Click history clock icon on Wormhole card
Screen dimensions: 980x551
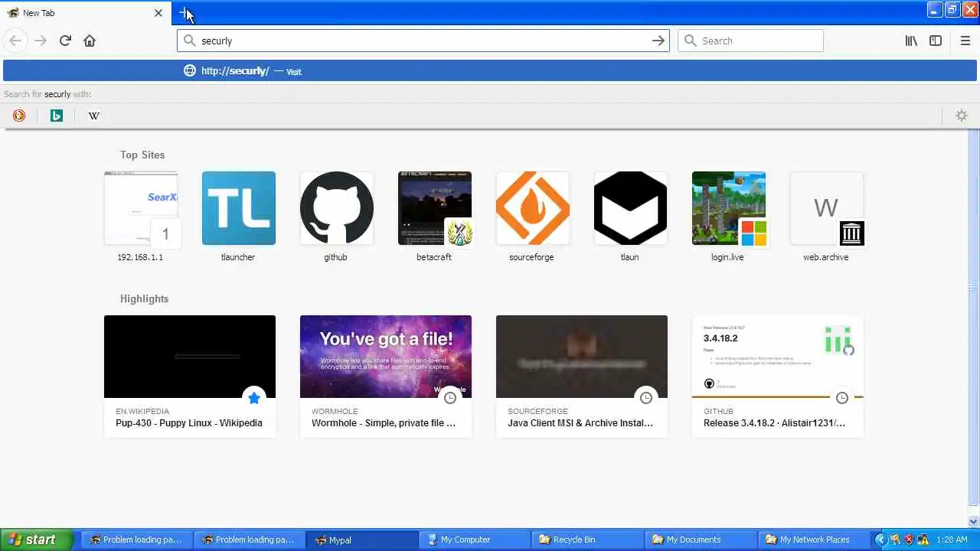click(x=450, y=398)
